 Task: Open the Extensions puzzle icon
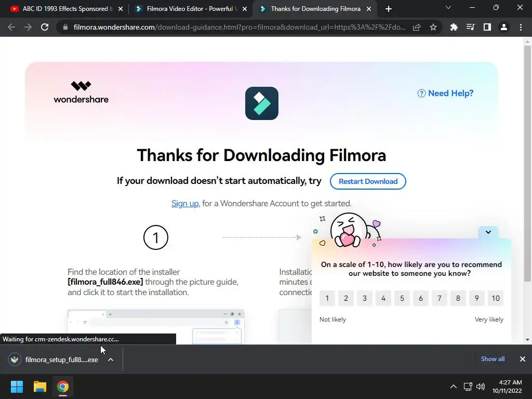click(454, 27)
